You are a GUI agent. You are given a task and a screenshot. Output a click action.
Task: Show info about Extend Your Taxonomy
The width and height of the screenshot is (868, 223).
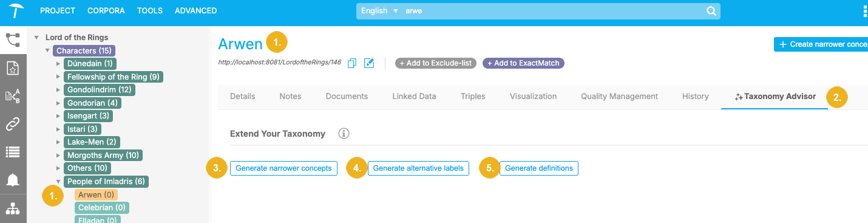[344, 134]
